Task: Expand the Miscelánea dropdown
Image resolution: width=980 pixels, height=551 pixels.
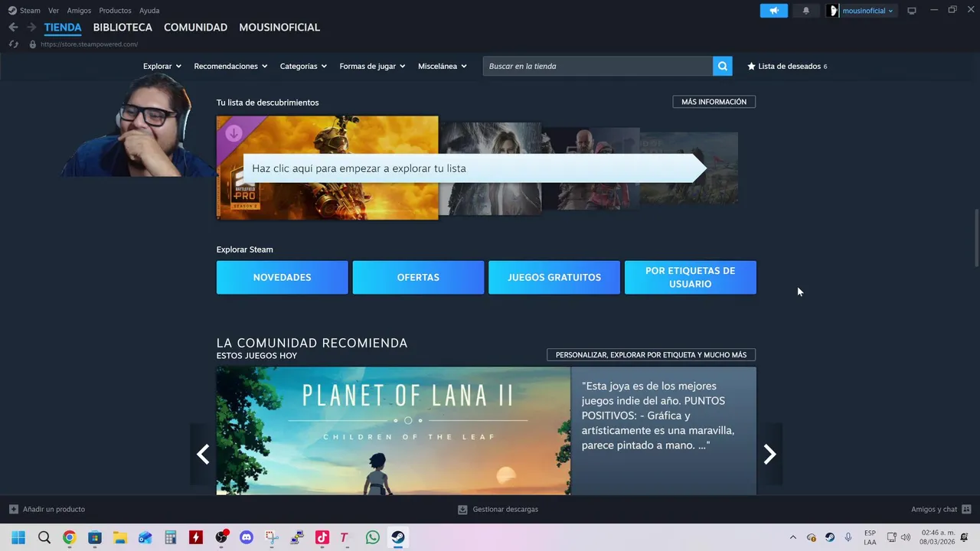Action: coord(443,66)
